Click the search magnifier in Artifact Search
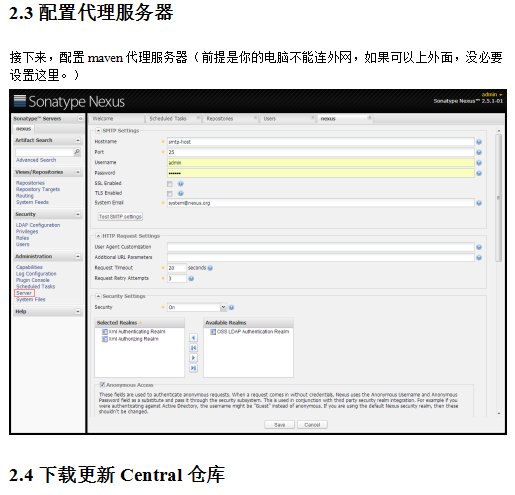This screenshot has width=515, height=495. pyautogui.click(x=77, y=152)
